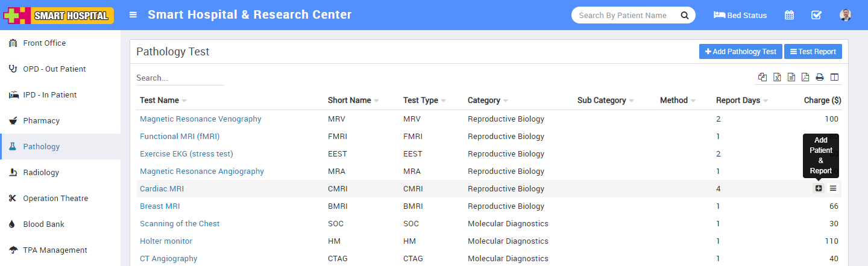The height and width of the screenshot is (266, 868).
Task: Sort by Category column
Action: (484, 101)
